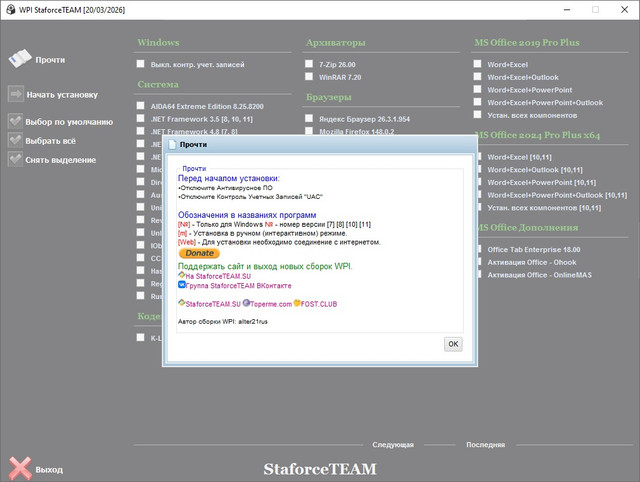Open the FOST.CLUB link
This screenshot has width=640, height=482.
pyautogui.click(x=319, y=304)
